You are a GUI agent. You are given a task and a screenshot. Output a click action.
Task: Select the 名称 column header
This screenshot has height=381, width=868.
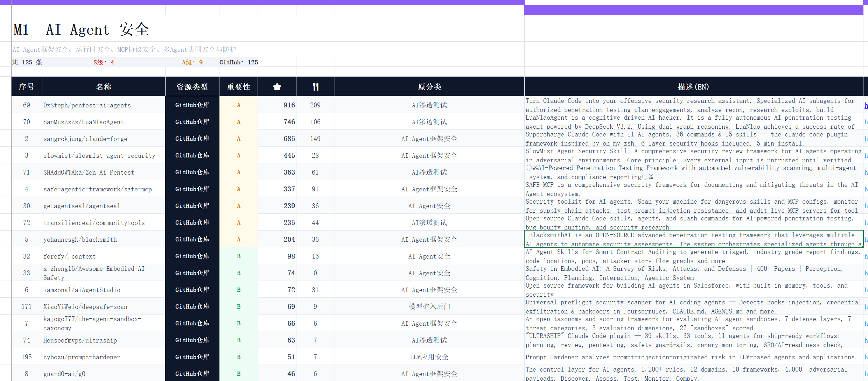pyautogui.click(x=104, y=87)
